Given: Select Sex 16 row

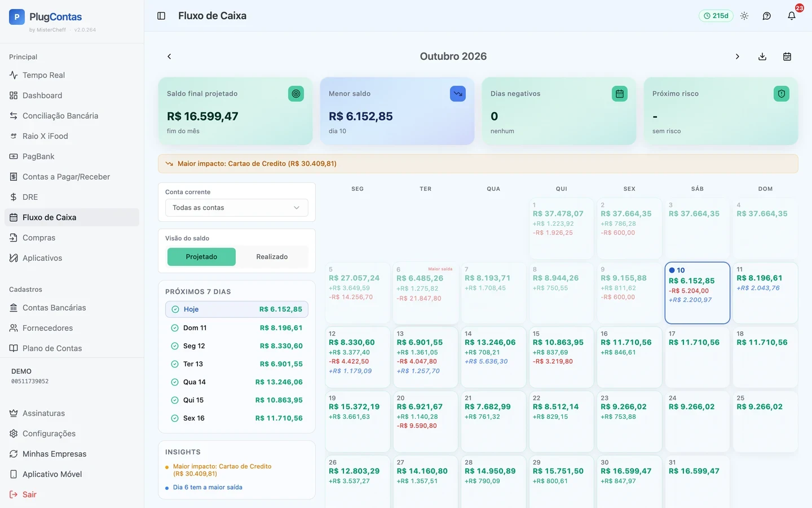Looking at the screenshot, I should 237,418.
